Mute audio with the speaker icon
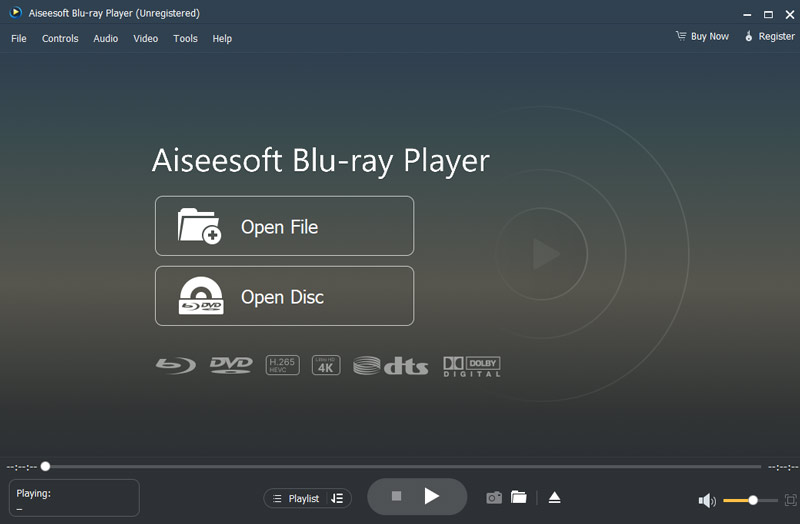The height and width of the screenshot is (524, 800). click(706, 500)
